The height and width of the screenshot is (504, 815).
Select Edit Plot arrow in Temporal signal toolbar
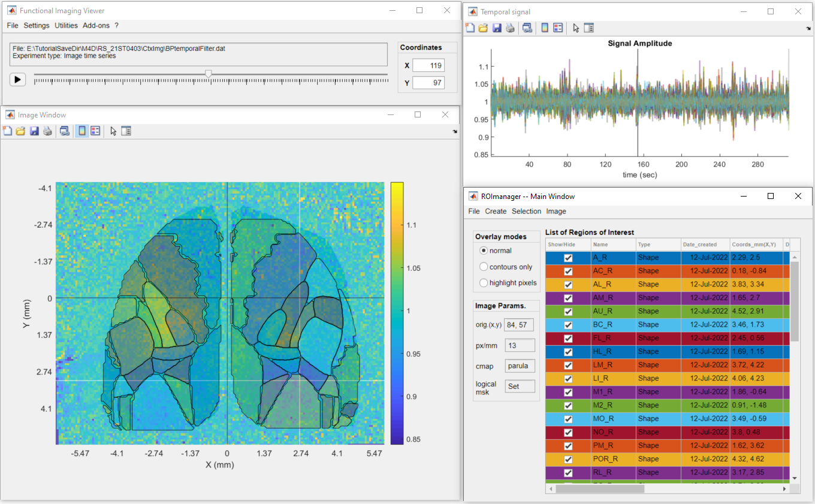(576, 28)
